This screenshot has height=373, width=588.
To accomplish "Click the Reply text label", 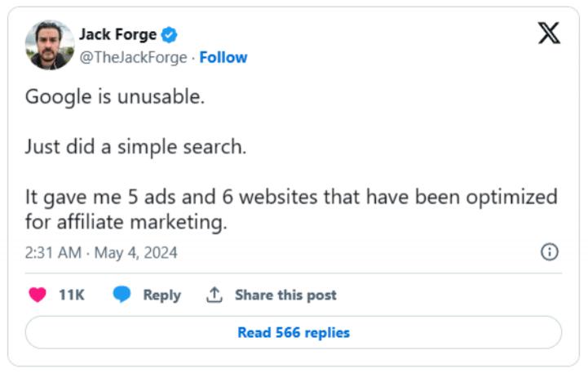I will [161, 295].
